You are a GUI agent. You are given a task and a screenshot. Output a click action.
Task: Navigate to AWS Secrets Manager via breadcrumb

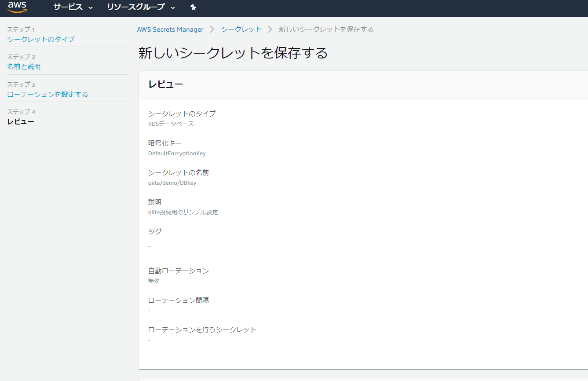pos(170,29)
